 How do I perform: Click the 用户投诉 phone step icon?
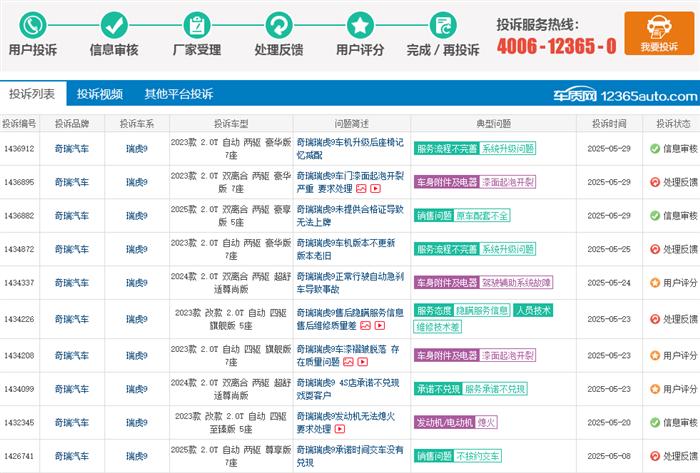(33, 25)
